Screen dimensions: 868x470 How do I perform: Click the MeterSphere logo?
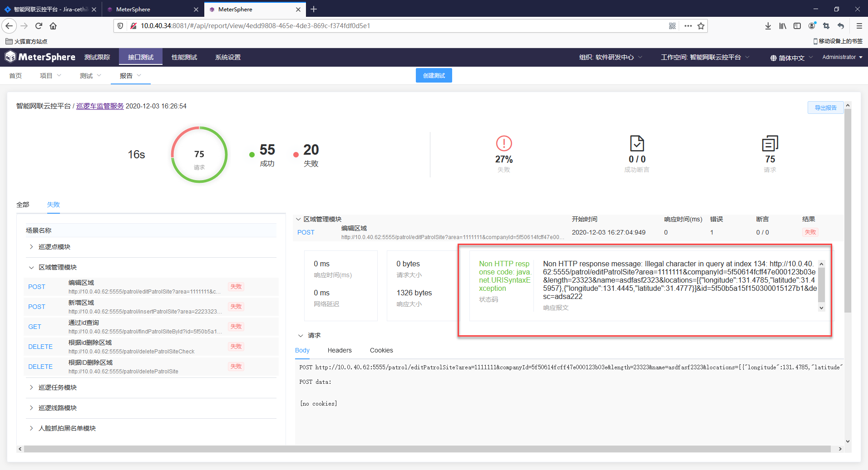(40, 57)
